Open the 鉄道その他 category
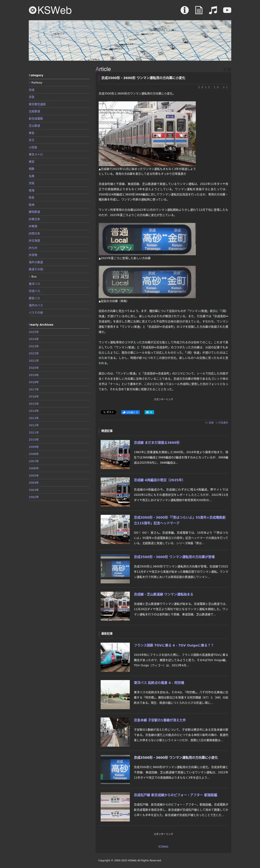 tap(36, 269)
